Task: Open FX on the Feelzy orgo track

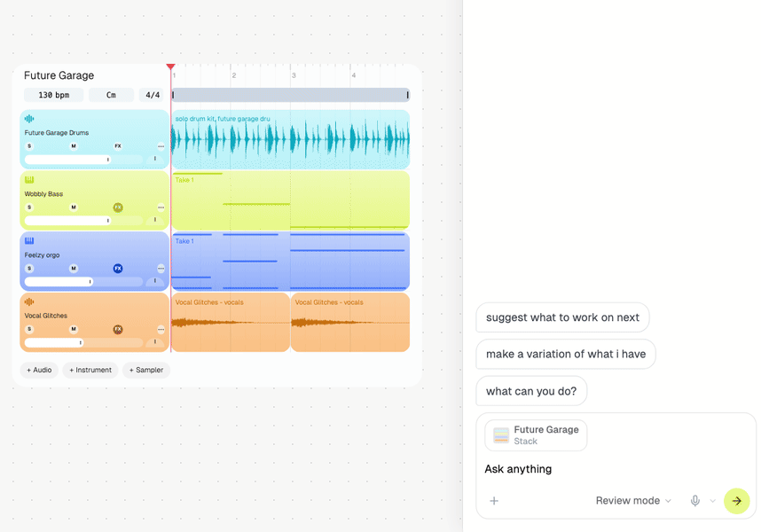Action: pos(118,268)
